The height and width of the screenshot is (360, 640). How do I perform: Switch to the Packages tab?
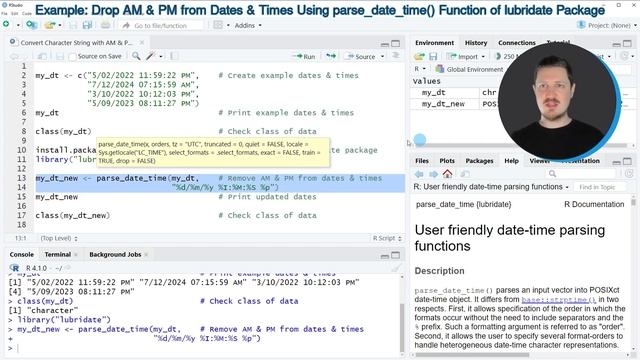[479, 161]
